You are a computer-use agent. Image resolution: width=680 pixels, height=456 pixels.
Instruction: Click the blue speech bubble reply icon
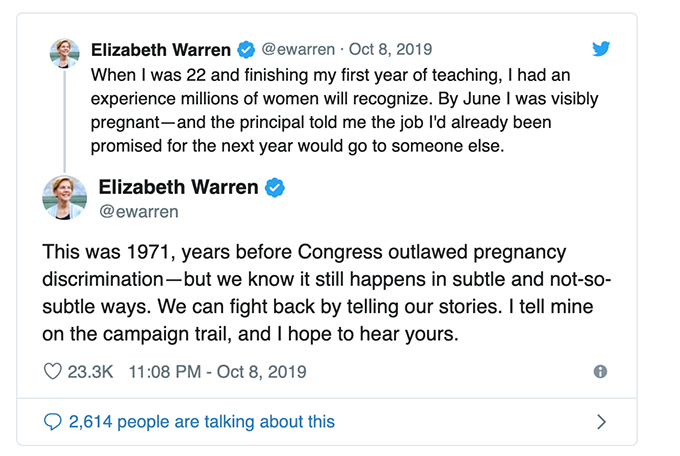click(x=53, y=422)
